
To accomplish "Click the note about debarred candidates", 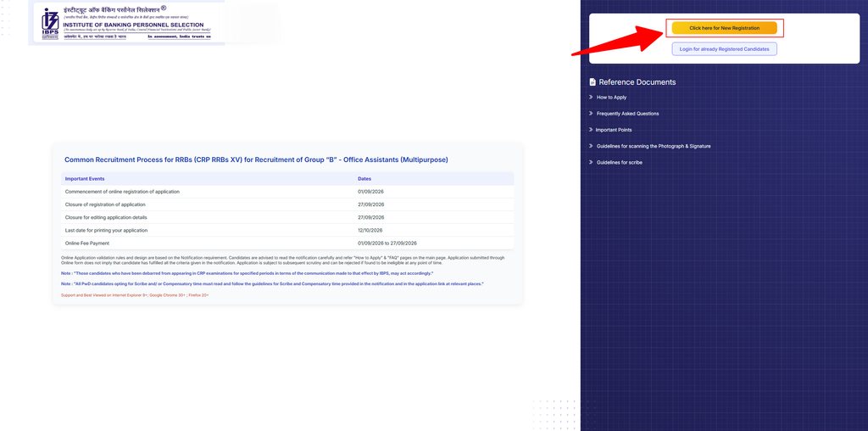I will 247,274.
